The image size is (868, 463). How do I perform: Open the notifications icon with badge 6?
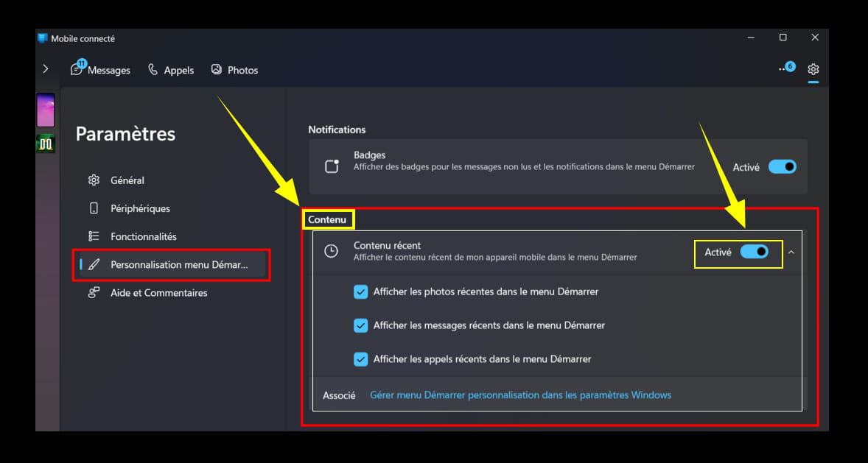[785, 68]
